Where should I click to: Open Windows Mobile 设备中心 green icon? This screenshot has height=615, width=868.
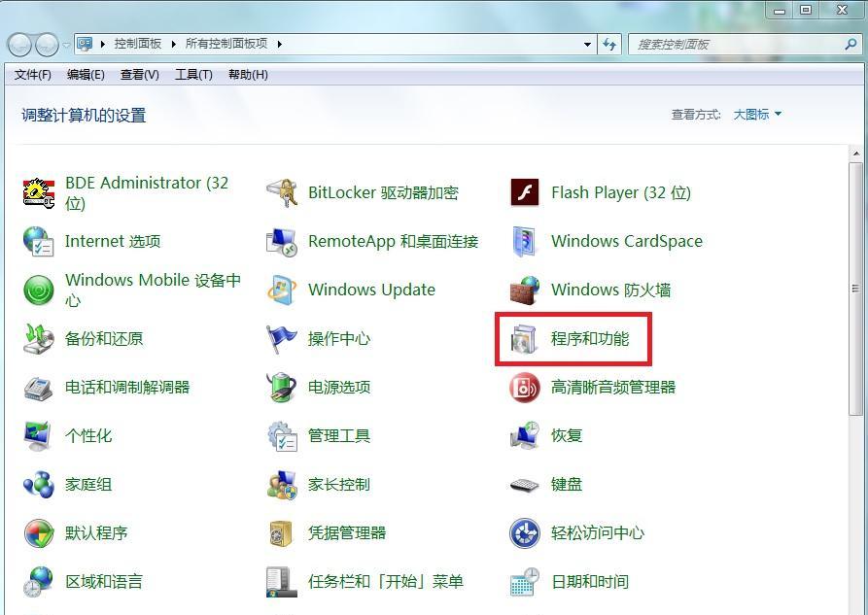click(39, 290)
